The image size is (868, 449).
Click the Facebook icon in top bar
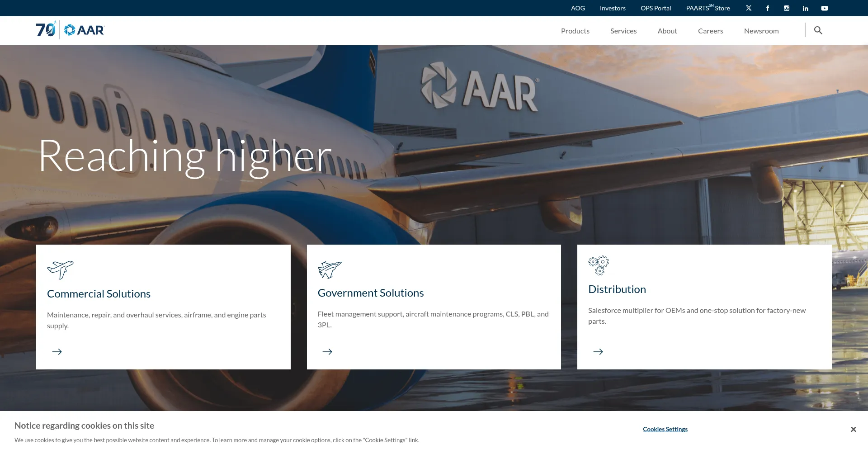(768, 8)
